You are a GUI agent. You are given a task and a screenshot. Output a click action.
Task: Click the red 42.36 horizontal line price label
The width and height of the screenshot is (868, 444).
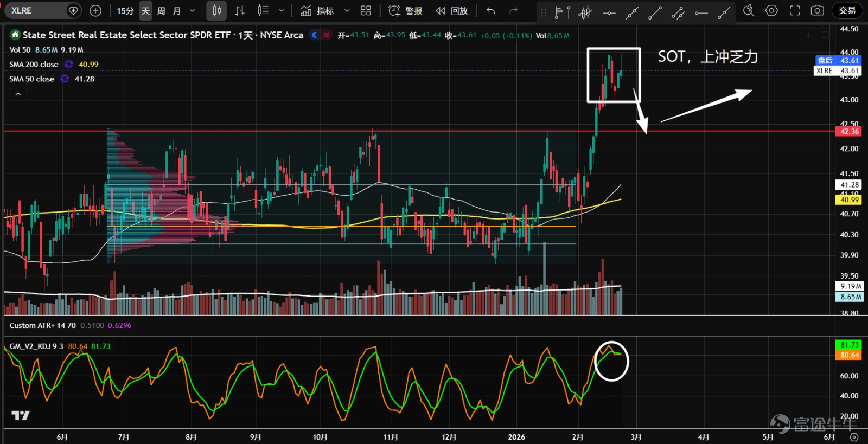click(849, 131)
